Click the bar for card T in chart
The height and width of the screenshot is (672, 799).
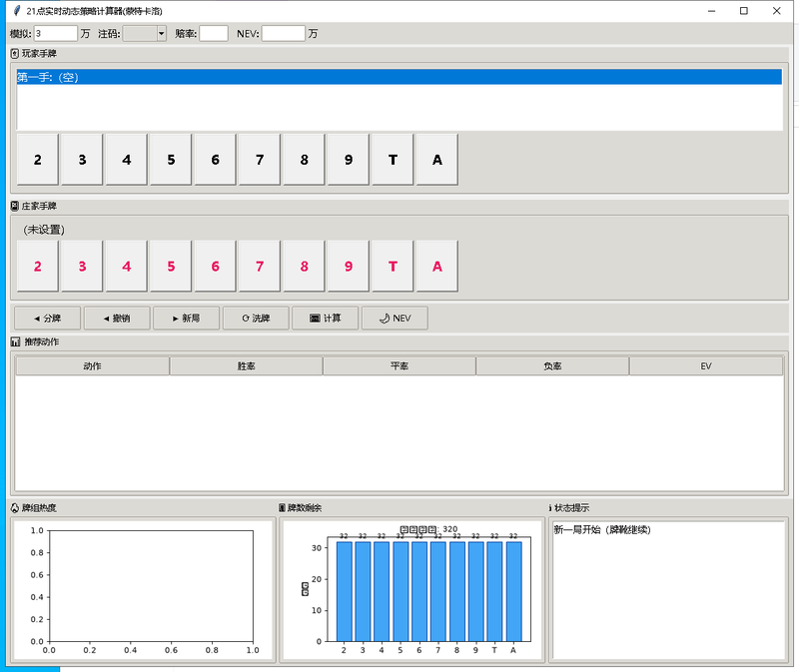tap(494, 591)
